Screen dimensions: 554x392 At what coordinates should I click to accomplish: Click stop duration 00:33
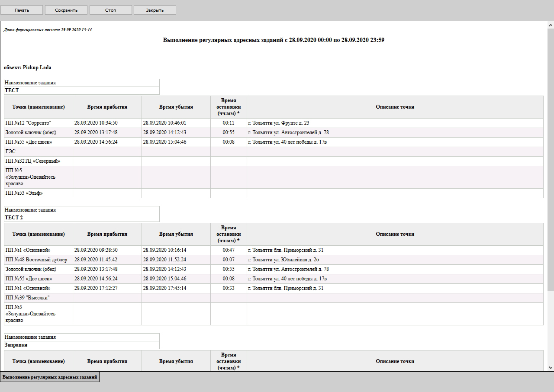click(229, 288)
